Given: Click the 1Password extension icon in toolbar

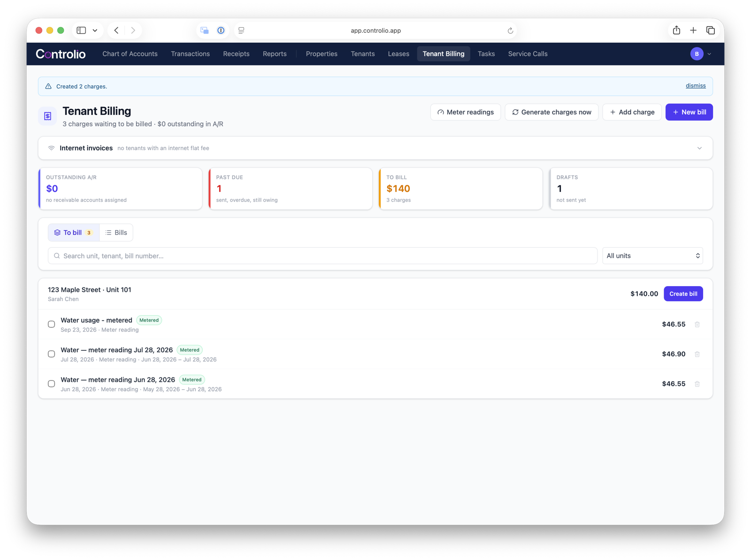Looking at the screenshot, I should click(x=221, y=30).
